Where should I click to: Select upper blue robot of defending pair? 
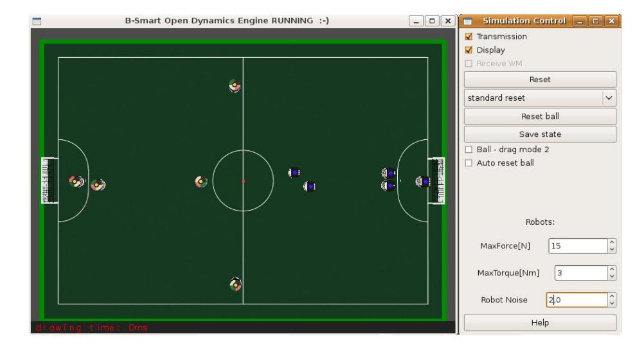click(388, 173)
